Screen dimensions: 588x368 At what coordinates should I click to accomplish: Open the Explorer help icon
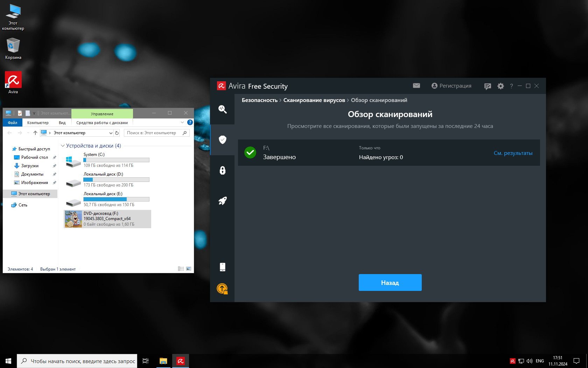tap(190, 122)
